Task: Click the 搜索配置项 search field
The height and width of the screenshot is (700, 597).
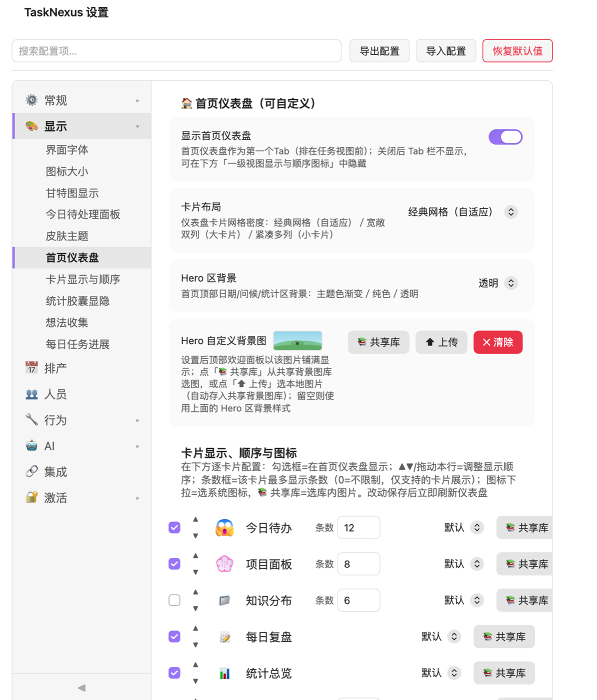Action: [x=176, y=51]
